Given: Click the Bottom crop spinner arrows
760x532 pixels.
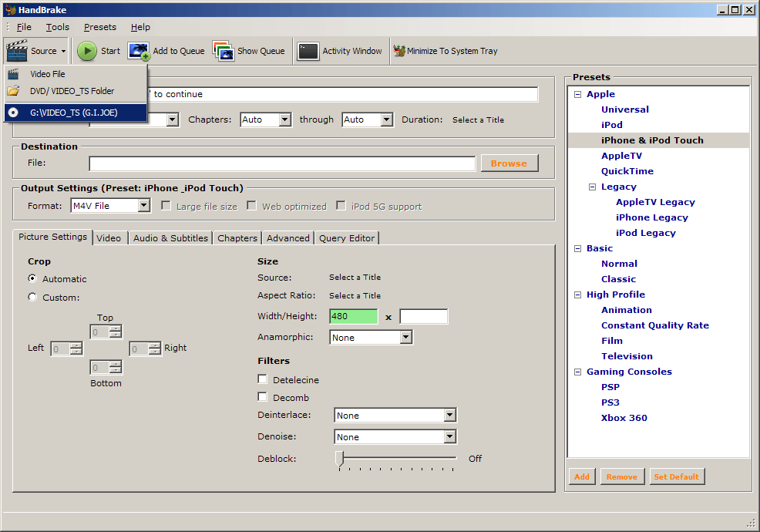Looking at the screenshot, I should click(x=116, y=368).
